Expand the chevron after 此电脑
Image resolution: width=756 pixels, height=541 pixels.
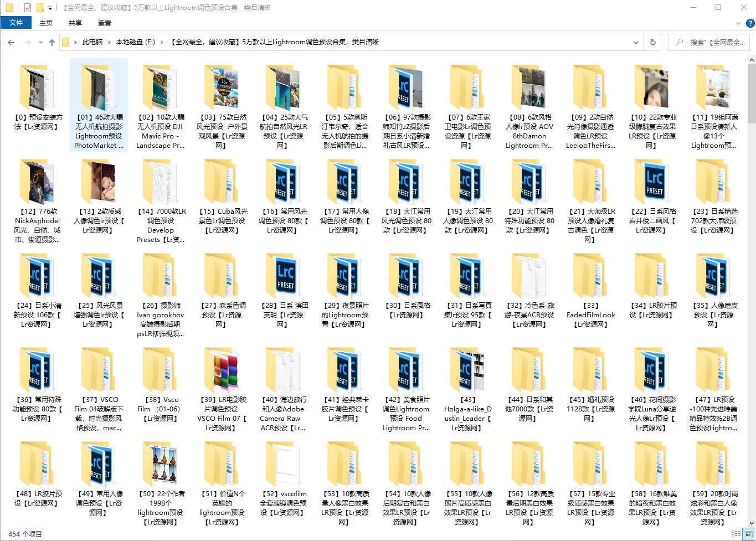109,42
